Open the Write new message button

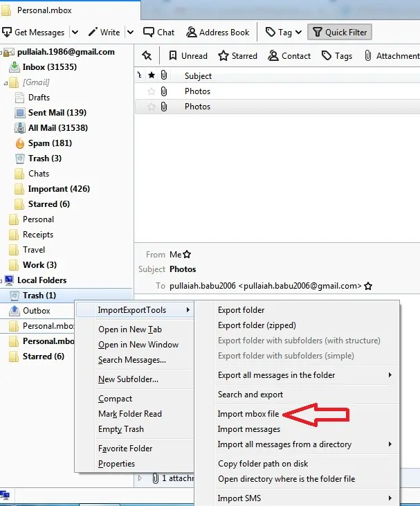point(102,33)
